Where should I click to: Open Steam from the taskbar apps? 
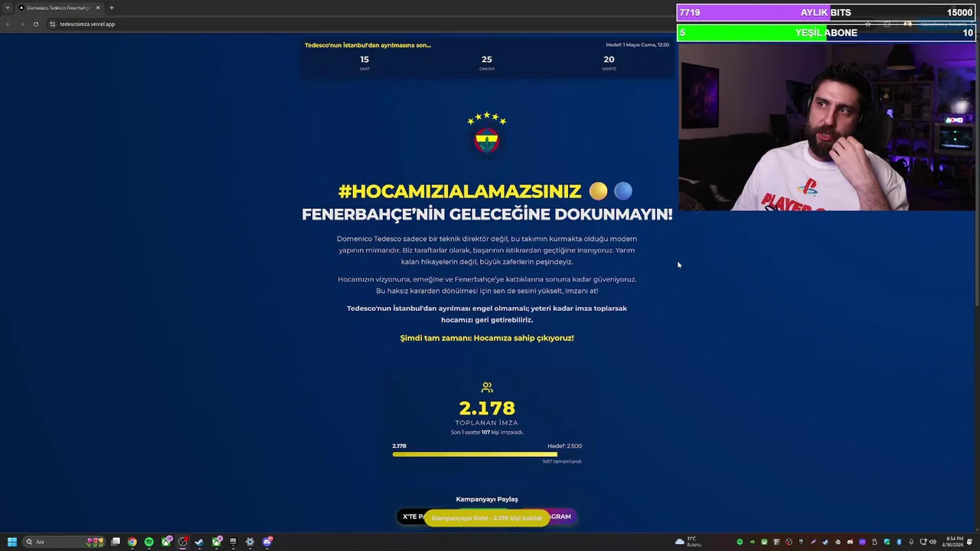199,542
